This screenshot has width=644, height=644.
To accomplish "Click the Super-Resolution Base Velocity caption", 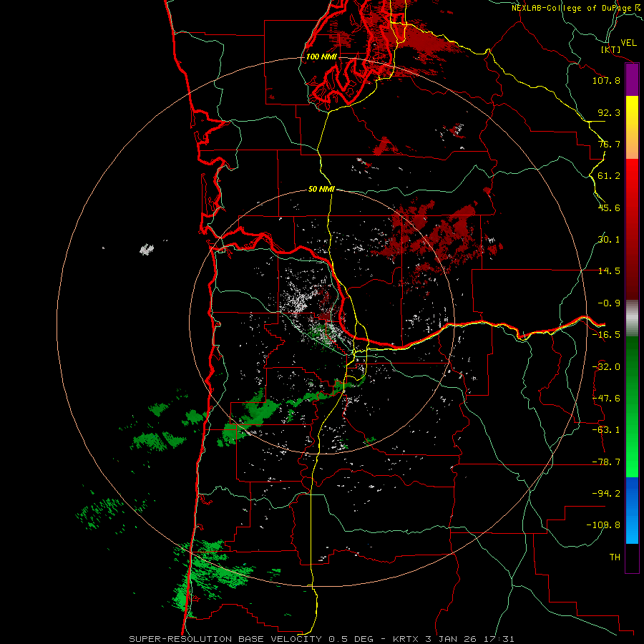I will pos(321,639).
